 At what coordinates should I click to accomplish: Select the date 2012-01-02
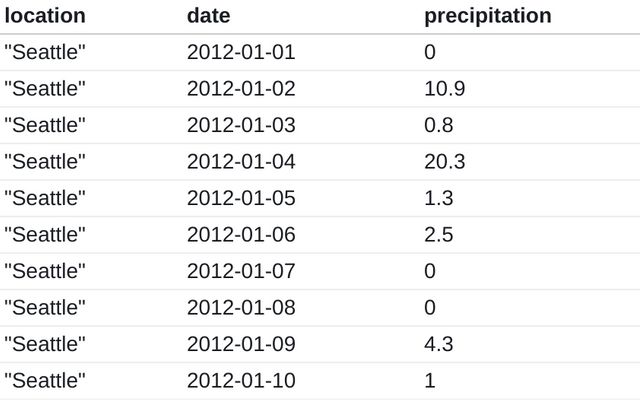[x=241, y=89]
